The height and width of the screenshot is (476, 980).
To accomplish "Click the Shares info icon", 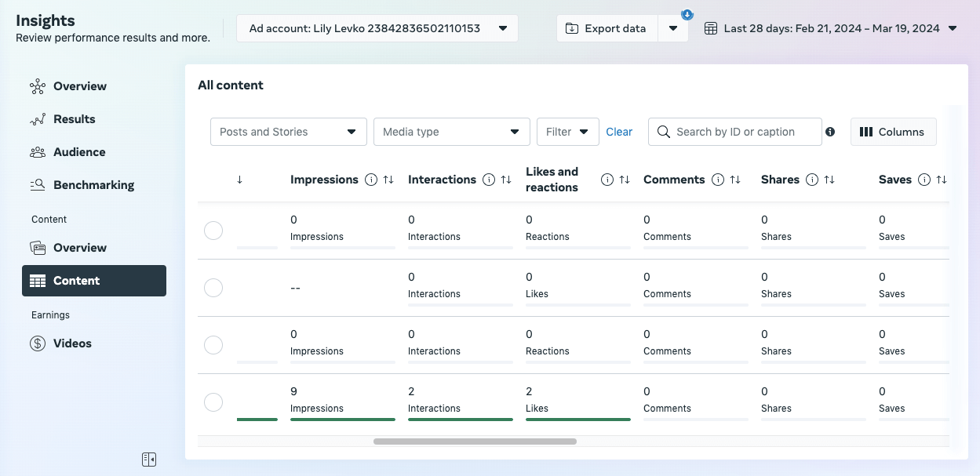I will (x=812, y=180).
